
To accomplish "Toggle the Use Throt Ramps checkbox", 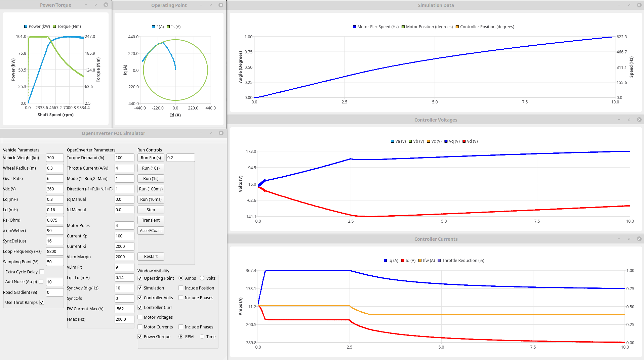I will tap(42, 302).
